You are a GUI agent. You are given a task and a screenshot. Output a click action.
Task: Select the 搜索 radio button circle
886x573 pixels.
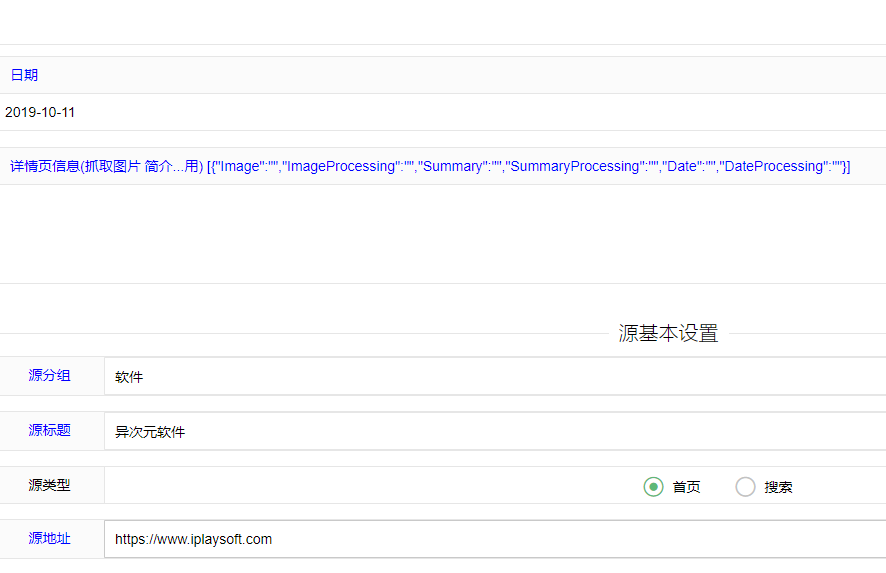click(x=745, y=487)
